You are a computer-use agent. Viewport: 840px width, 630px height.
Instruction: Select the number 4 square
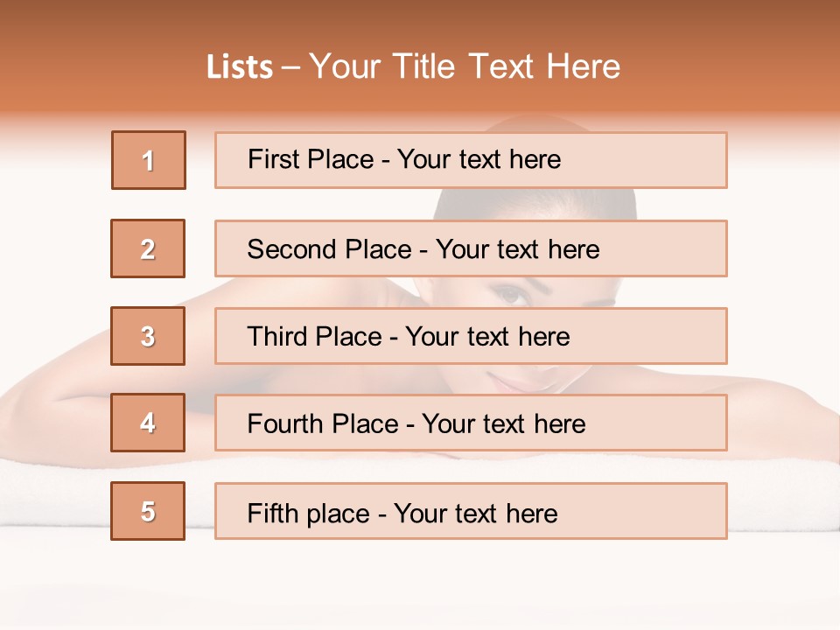(148, 423)
